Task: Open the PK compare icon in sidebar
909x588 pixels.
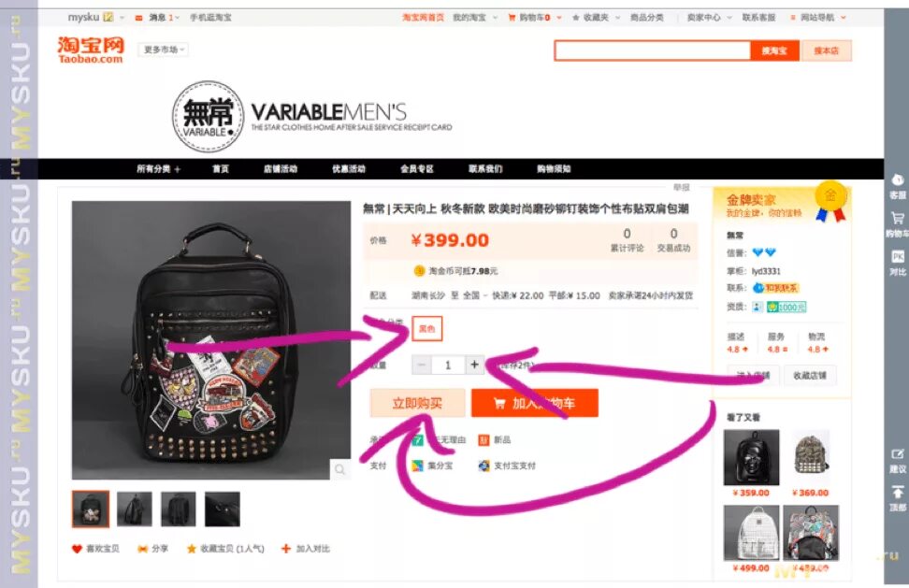Action: coord(898,257)
